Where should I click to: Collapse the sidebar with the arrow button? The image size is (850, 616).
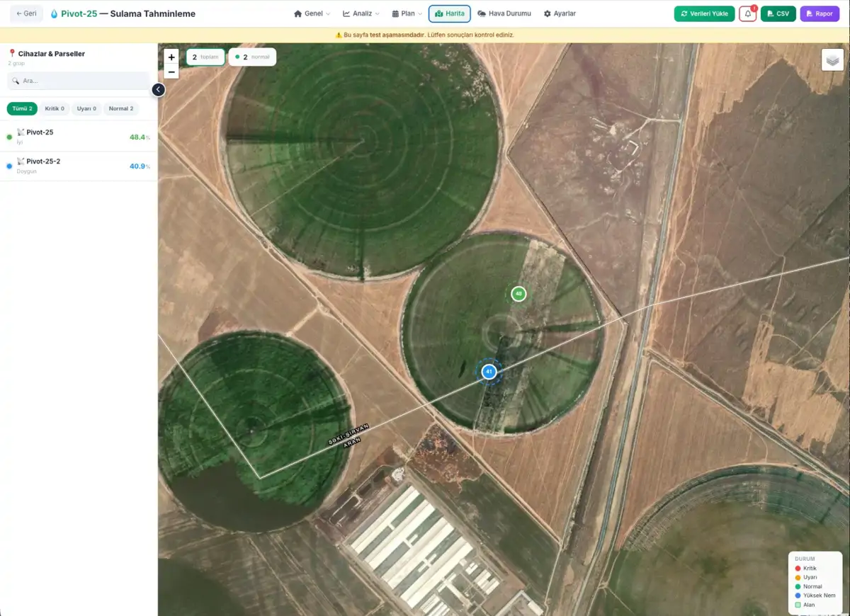click(x=158, y=89)
